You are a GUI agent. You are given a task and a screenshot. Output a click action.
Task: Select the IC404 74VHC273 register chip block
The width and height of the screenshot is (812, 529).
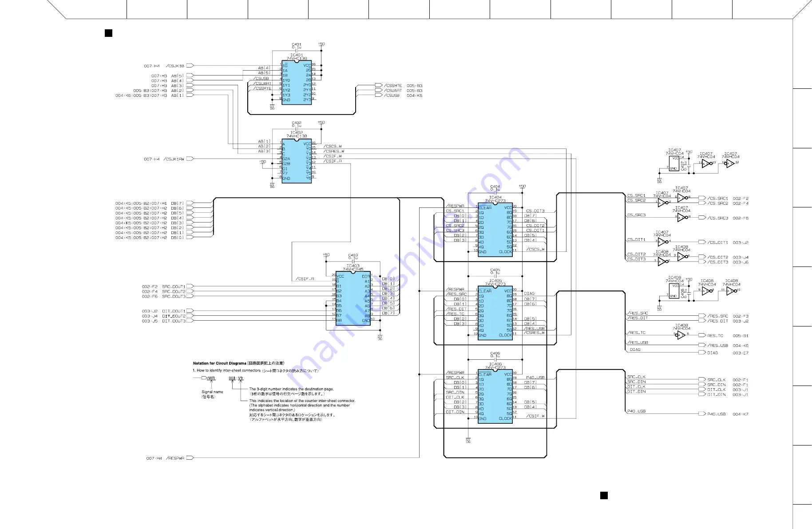click(x=495, y=229)
